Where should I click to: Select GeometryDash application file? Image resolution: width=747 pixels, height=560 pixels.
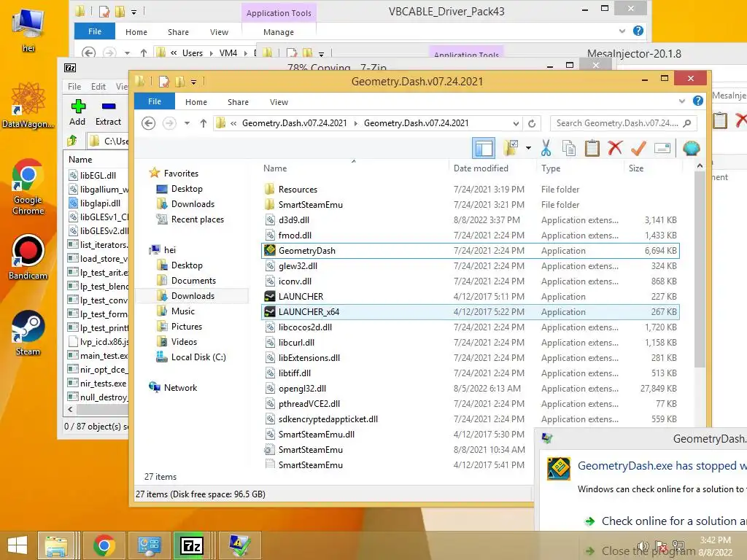click(471, 251)
